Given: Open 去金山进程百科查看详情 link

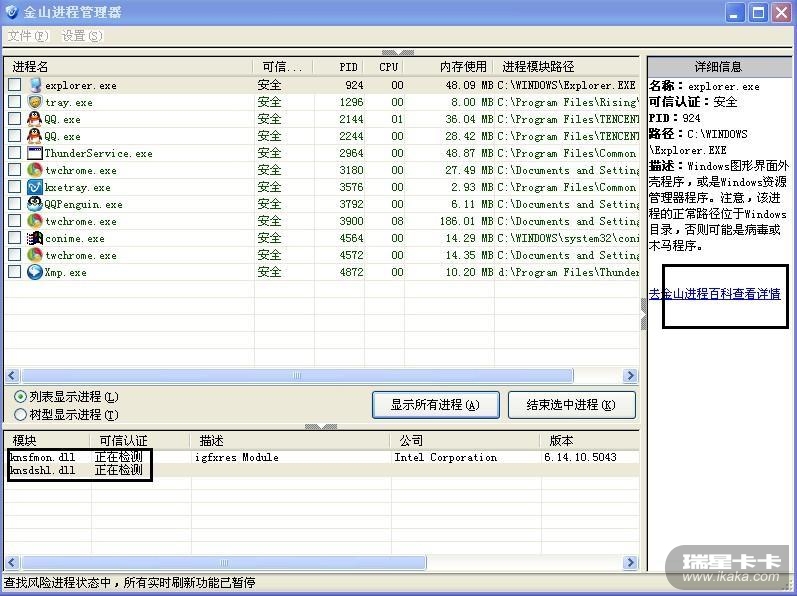Looking at the screenshot, I should click(x=715, y=294).
